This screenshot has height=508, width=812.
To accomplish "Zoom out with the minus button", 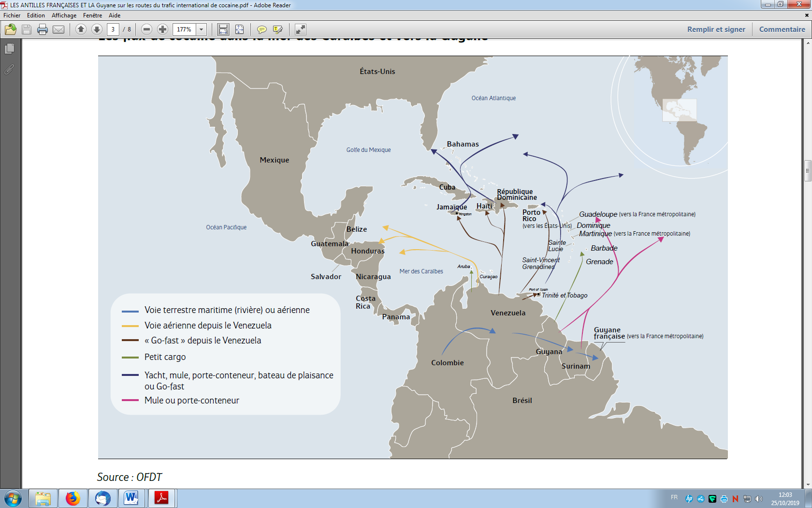I will tap(147, 30).
